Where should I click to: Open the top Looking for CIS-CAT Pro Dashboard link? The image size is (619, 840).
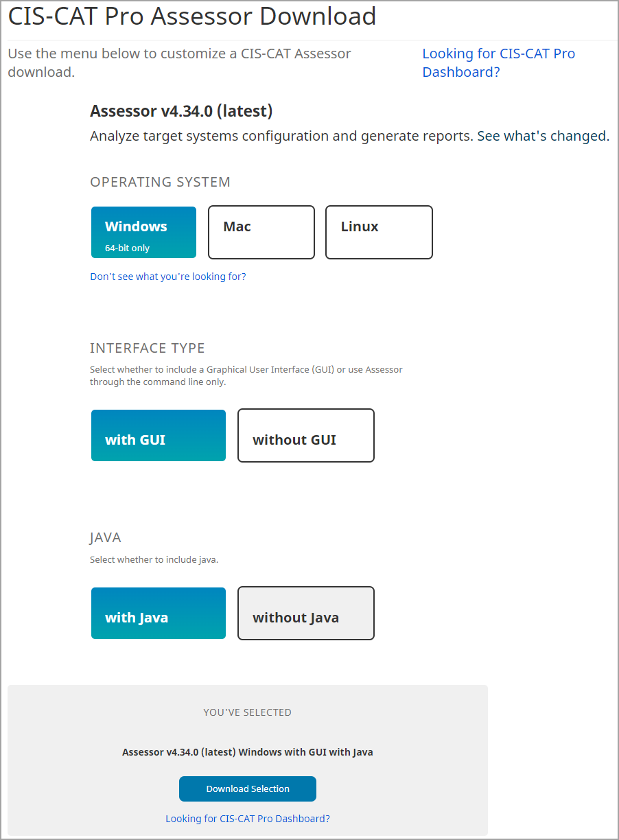coord(498,62)
